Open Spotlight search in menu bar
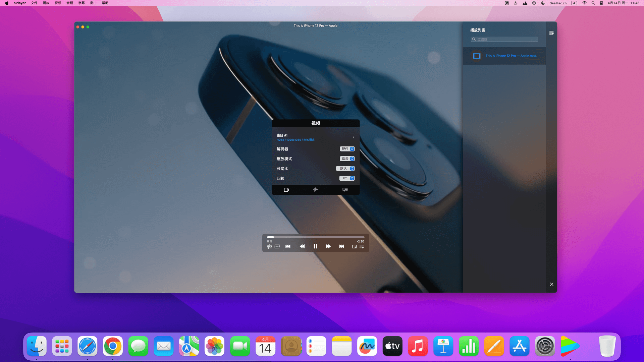Screen dimensions: 644x362 pyautogui.click(x=593, y=3)
